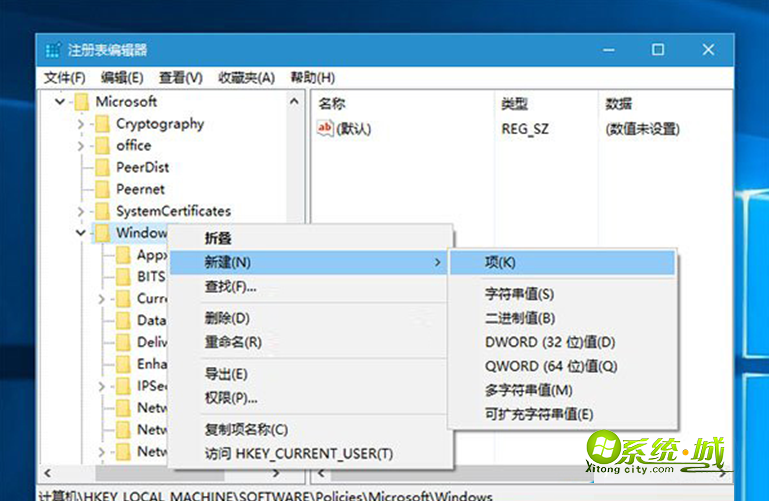Click the Data... subkey folder icon
The height and width of the screenshot is (501, 769).
[123, 321]
